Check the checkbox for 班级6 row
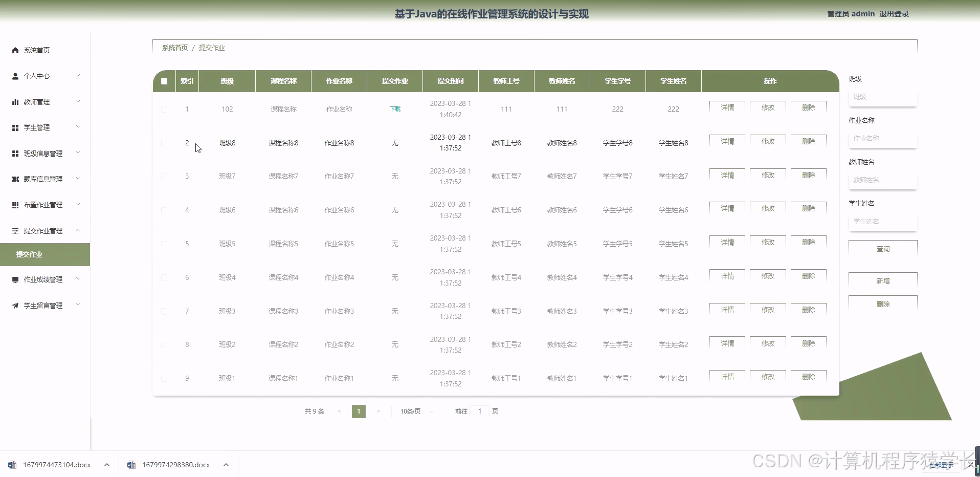This screenshot has width=980, height=477. point(164,210)
